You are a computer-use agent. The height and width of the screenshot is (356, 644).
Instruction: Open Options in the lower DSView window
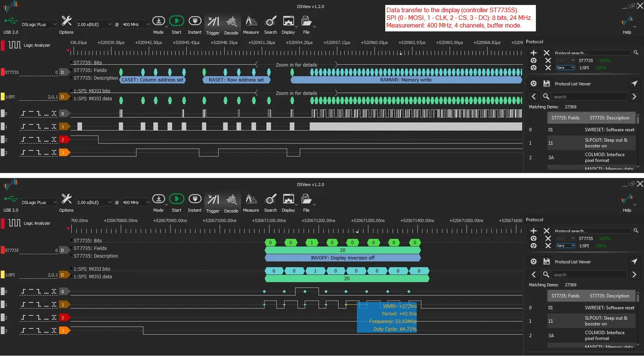click(66, 203)
